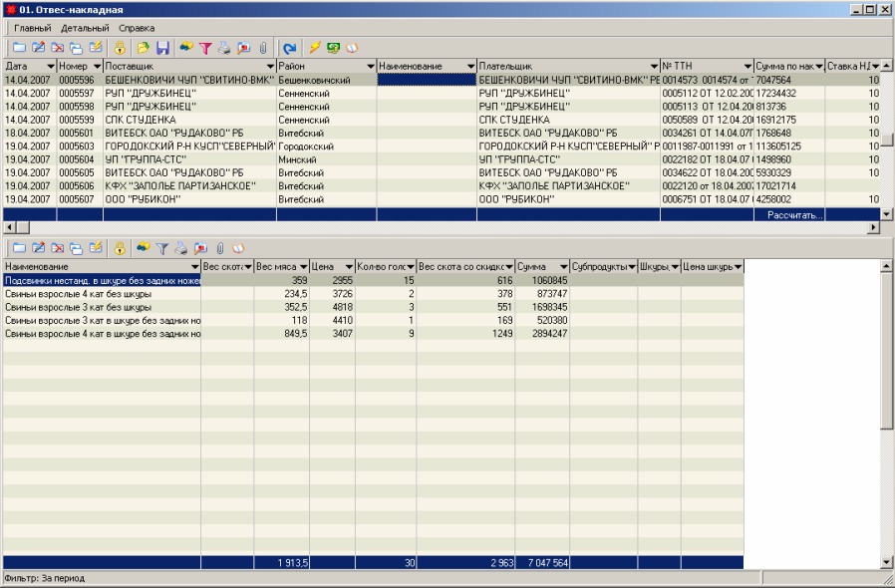Click the binoculars search icon in top toolbar
This screenshot has height=588, width=895.
187,47
